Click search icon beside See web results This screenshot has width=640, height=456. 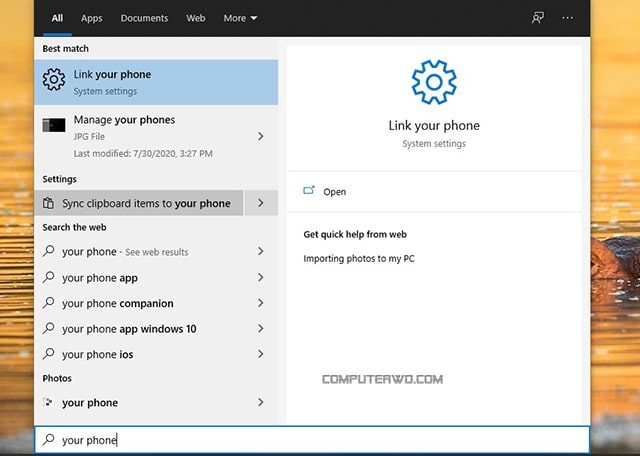pyautogui.click(x=49, y=251)
